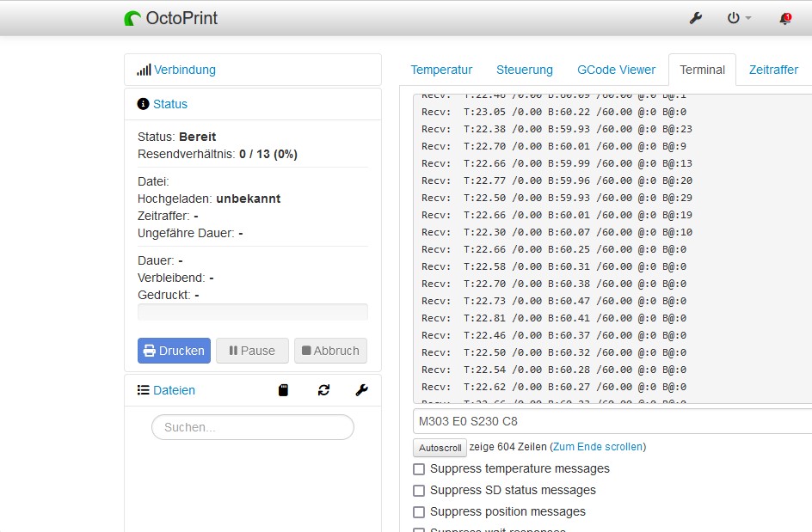Open the system power menu icon
This screenshot has height=532, width=812.
coord(733,18)
